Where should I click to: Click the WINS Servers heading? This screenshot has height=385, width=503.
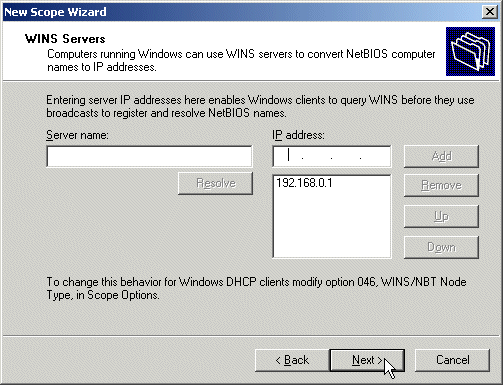tap(65, 39)
